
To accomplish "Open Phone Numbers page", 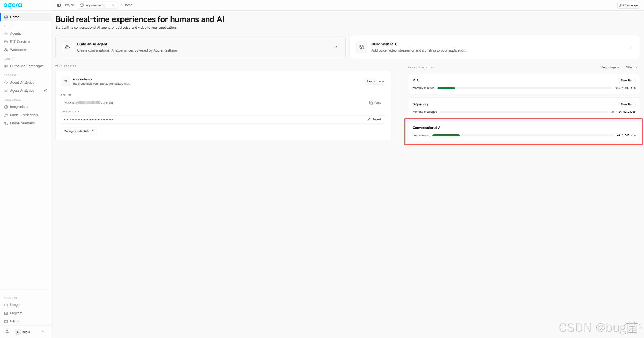I will pos(26,123).
